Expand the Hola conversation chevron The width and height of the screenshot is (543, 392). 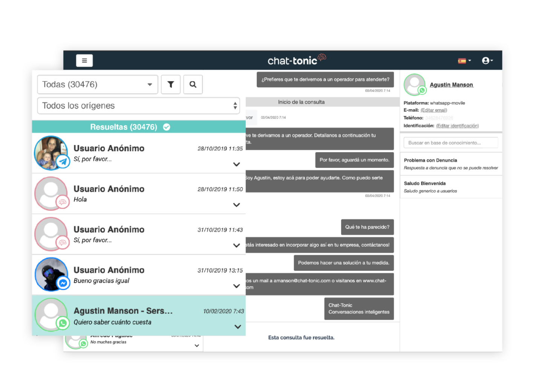pyautogui.click(x=236, y=205)
